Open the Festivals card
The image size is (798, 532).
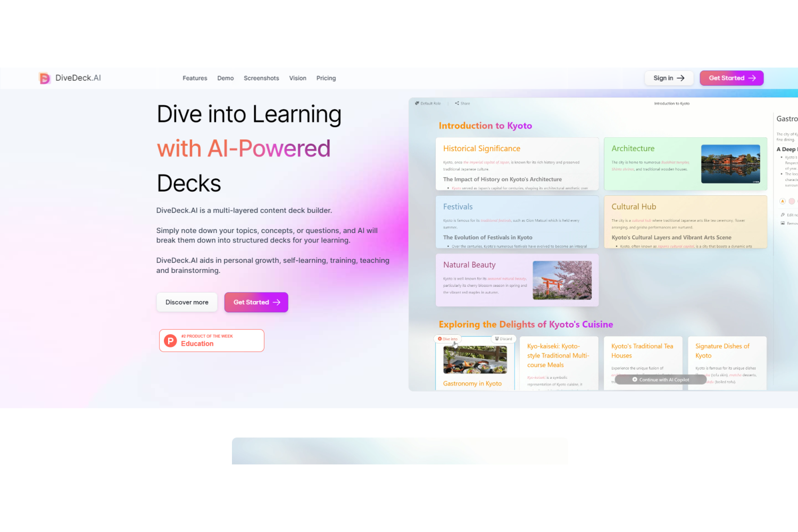tap(517, 222)
